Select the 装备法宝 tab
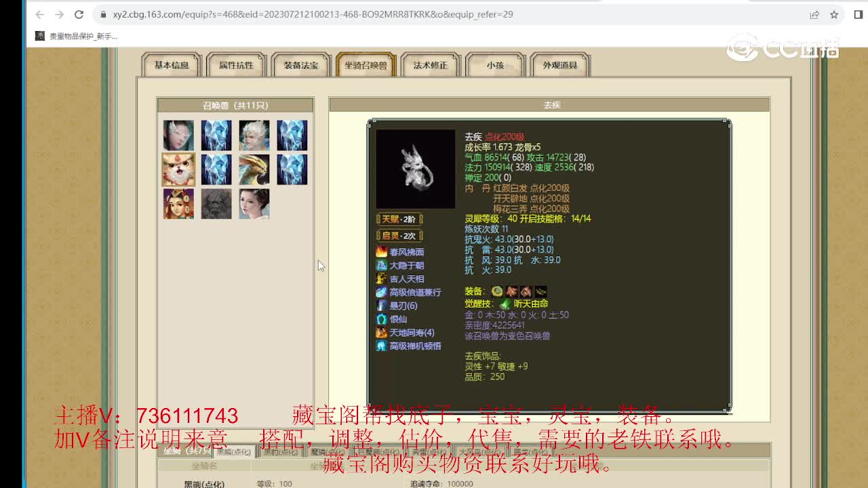The width and height of the screenshot is (868, 488). tap(301, 65)
